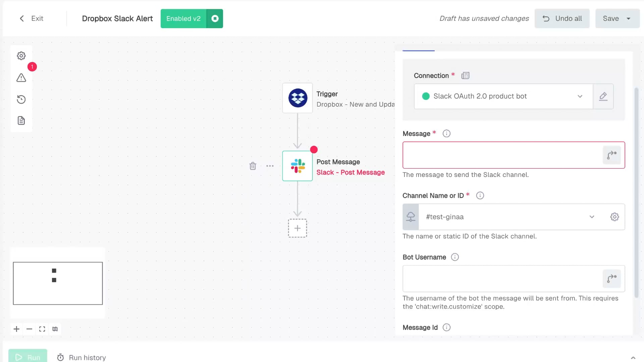Click the 'Slack - Post Message' label
Image resolution: width=644 pixels, height=362 pixels.
pos(351,173)
